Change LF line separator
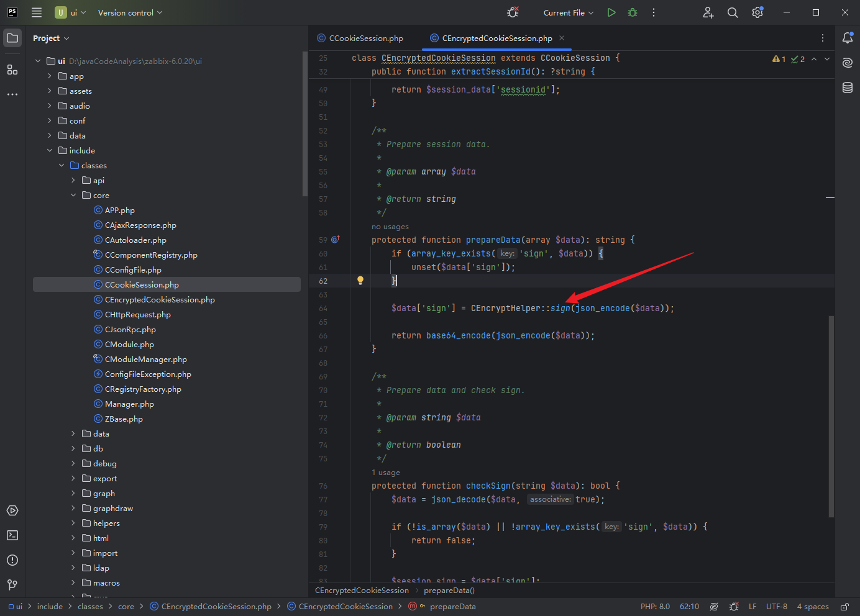The image size is (860, 616). 752,607
